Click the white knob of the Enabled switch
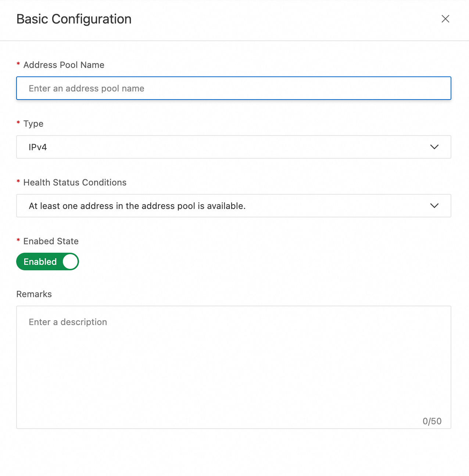 click(x=70, y=262)
